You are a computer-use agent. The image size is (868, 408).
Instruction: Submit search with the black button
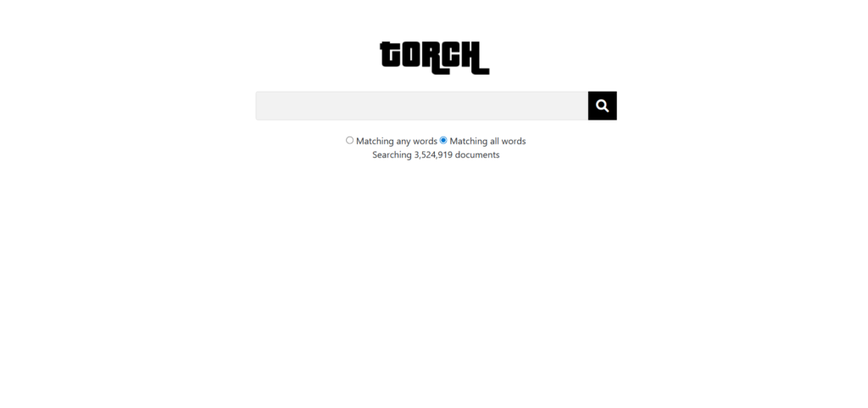click(603, 106)
